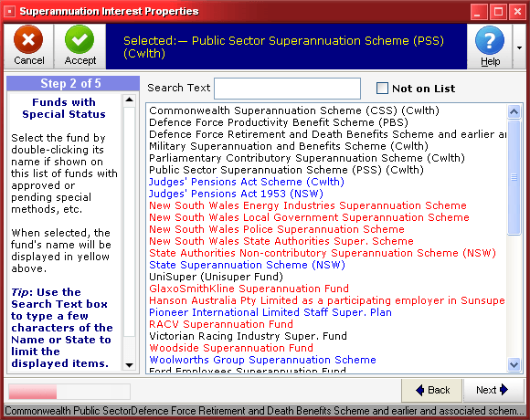Select New South Wales State Authorities Super. Scheme
Image resolution: width=530 pixels, height=420 pixels.
click(281, 241)
